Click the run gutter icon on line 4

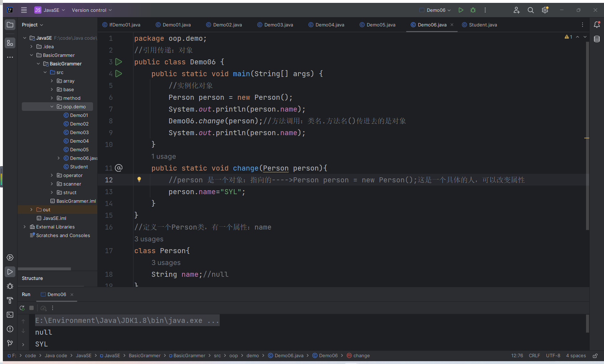119,74
